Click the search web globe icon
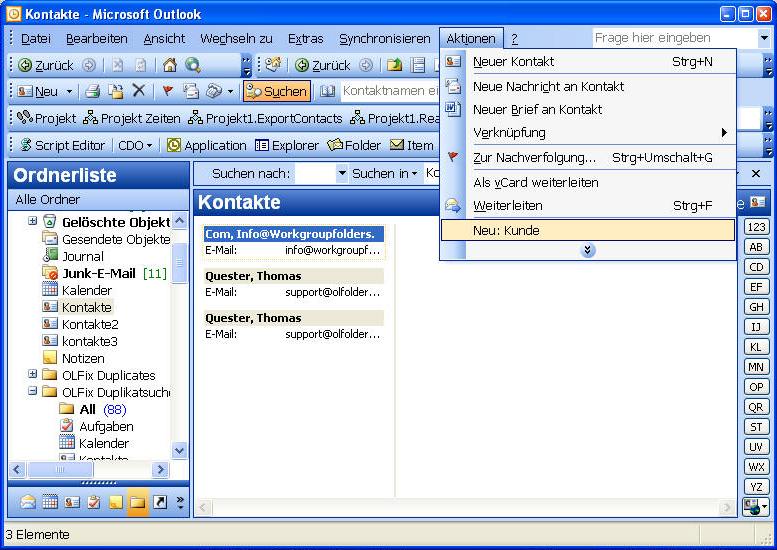The width and height of the screenshot is (777, 550). [193, 65]
